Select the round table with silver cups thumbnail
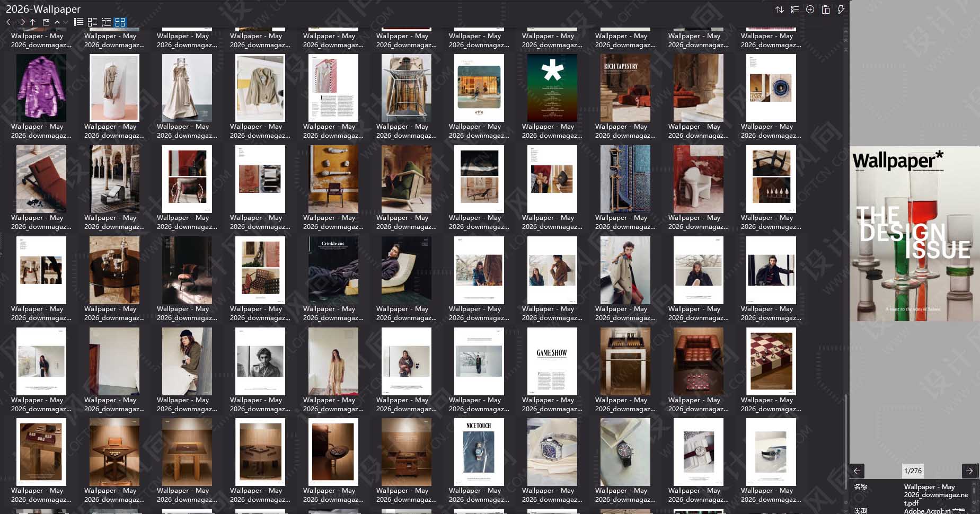This screenshot has width=980, height=514. click(114, 270)
